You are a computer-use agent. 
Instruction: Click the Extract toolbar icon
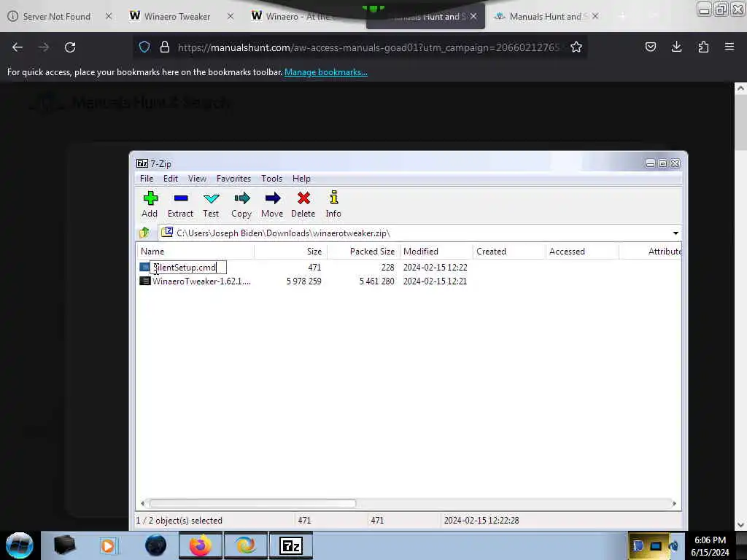(181, 198)
